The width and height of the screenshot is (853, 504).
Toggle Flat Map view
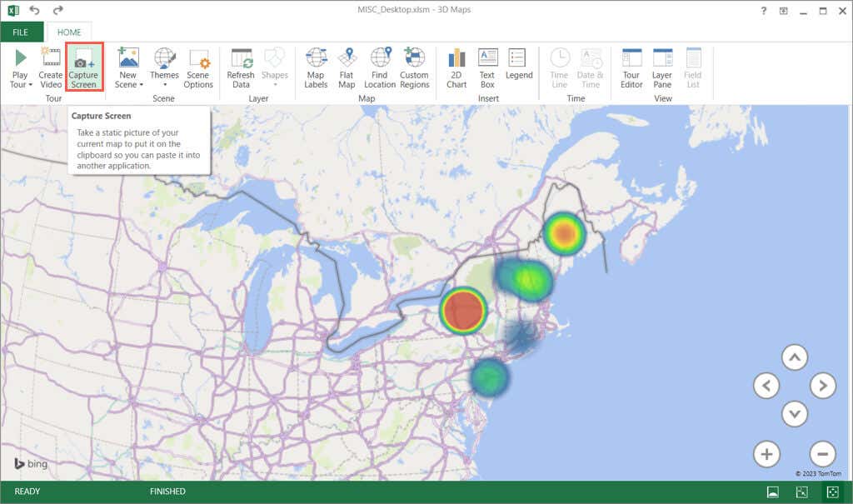click(347, 68)
